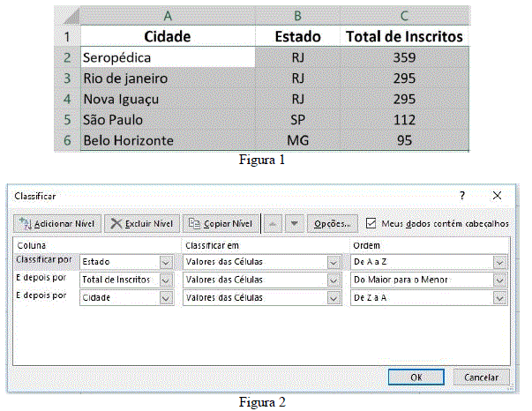The width and height of the screenshot is (532, 411).
Task: Open the Opções sort options
Action: coord(332,224)
